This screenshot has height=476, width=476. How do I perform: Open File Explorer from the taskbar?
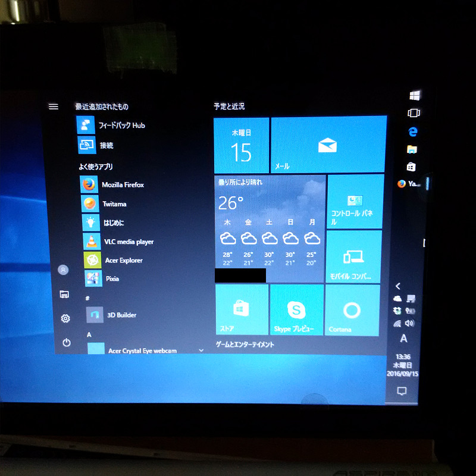(x=412, y=149)
